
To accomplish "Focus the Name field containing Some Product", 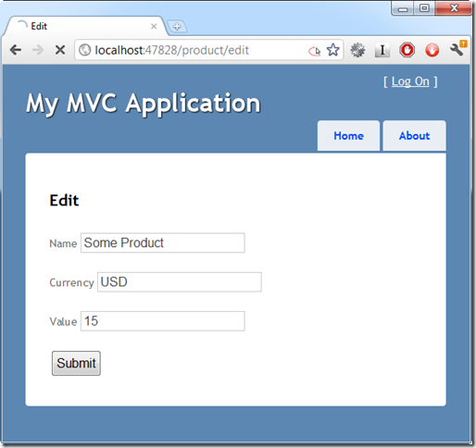I will click(x=163, y=243).
